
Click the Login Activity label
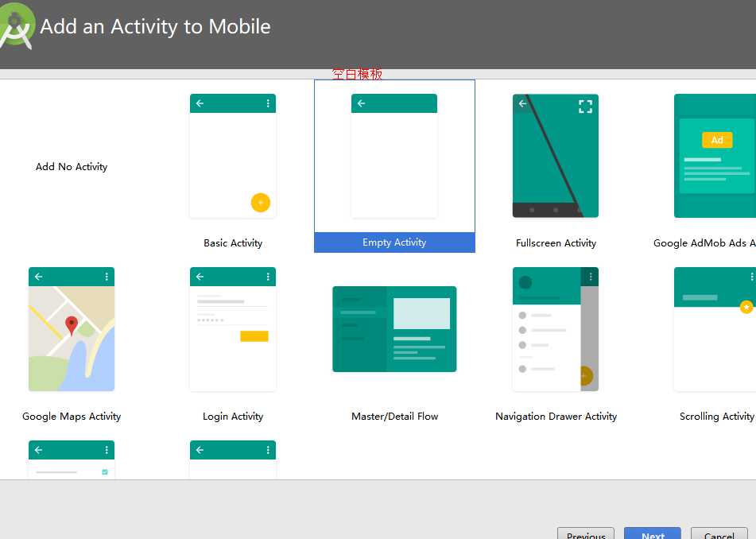tap(233, 416)
